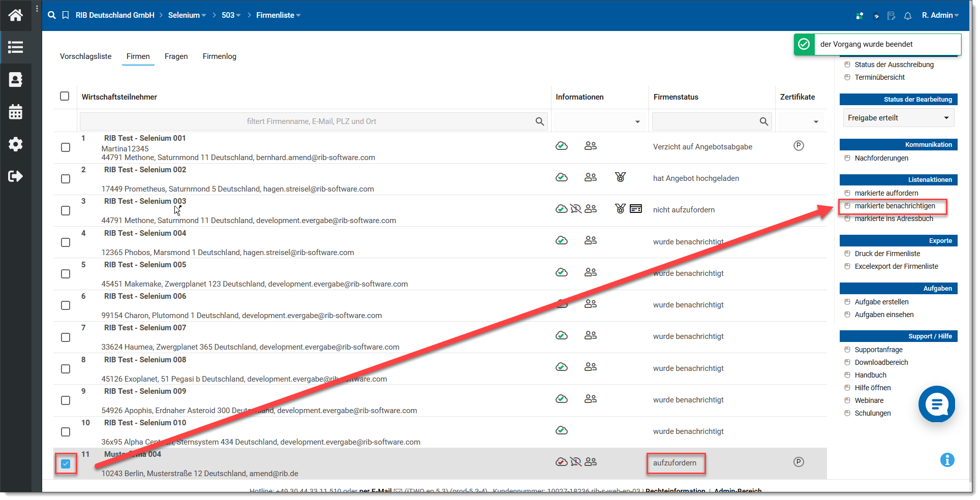Screen dimensions: 980x500
Task: Open the Freigabe erteilt status dropdown
Action: 899,118
